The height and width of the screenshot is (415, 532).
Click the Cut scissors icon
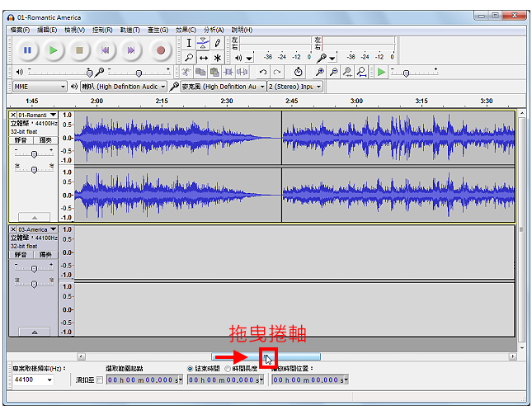tap(186, 72)
